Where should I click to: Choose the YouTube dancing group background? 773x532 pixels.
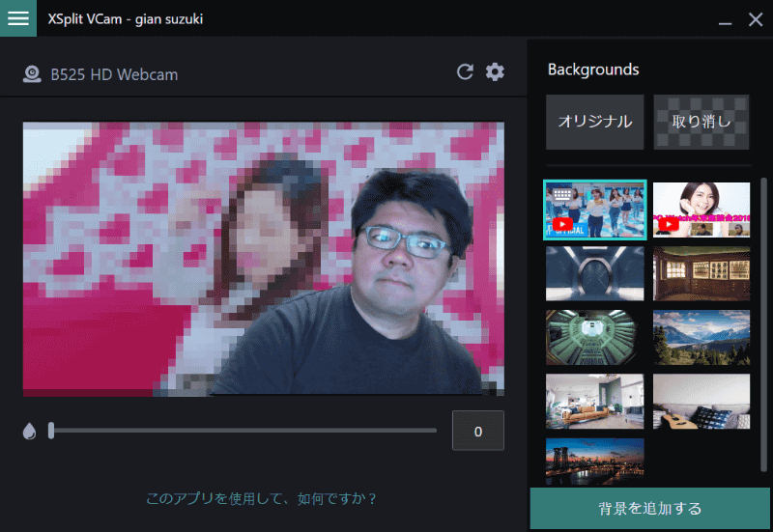tap(594, 210)
